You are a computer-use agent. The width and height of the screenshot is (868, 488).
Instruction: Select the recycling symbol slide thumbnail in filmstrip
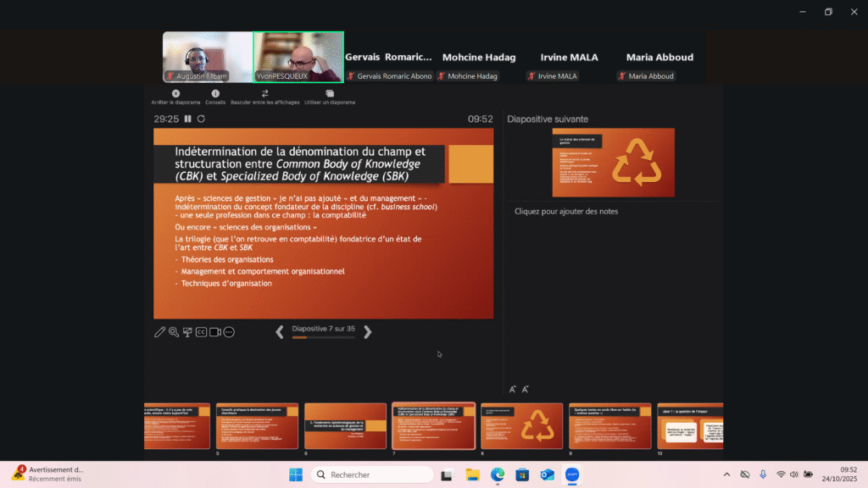[x=521, y=425]
